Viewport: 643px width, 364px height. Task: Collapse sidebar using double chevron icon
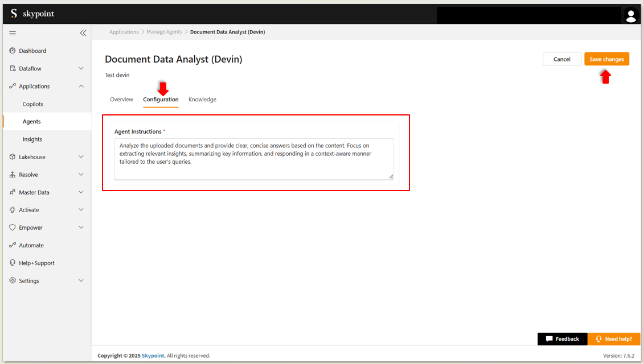[83, 33]
